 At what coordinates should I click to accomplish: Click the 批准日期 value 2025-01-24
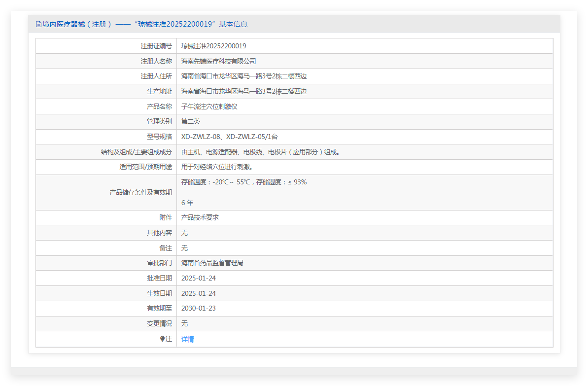pos(198,278)
